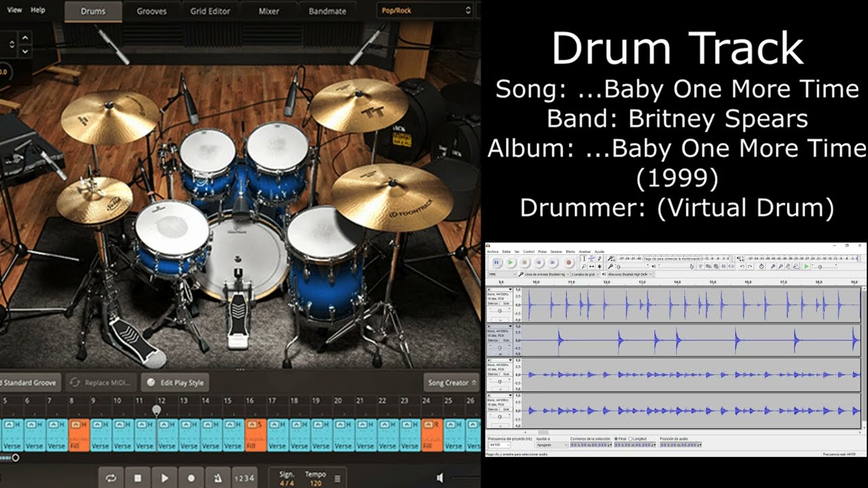Open the Altavoces output device dropdown

tap(630, 274)
